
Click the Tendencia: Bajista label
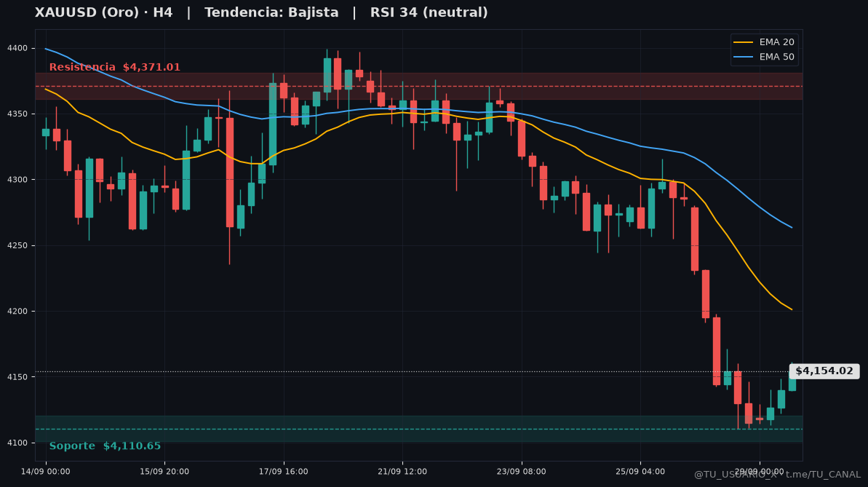[271, 12]
